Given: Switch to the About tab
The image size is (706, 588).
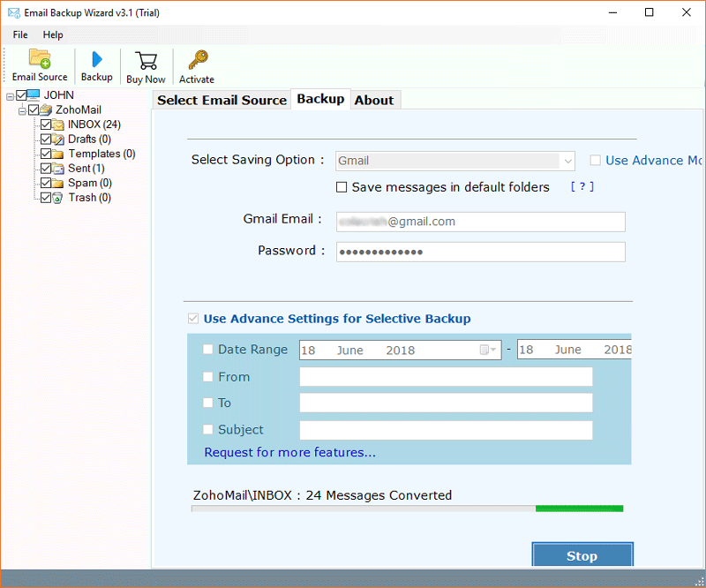Looking at the screenshot, I should pyautogui.click(x=373, y=100).
